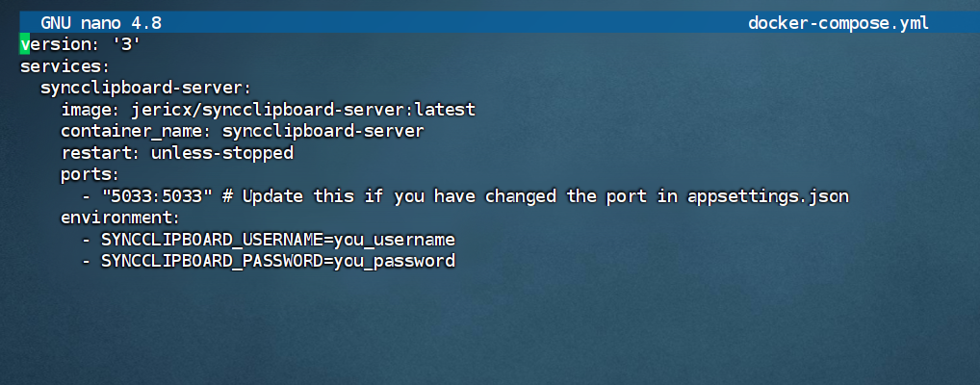Click jericx/syncclipboard-server:latest image value

(x=303, y=110)
